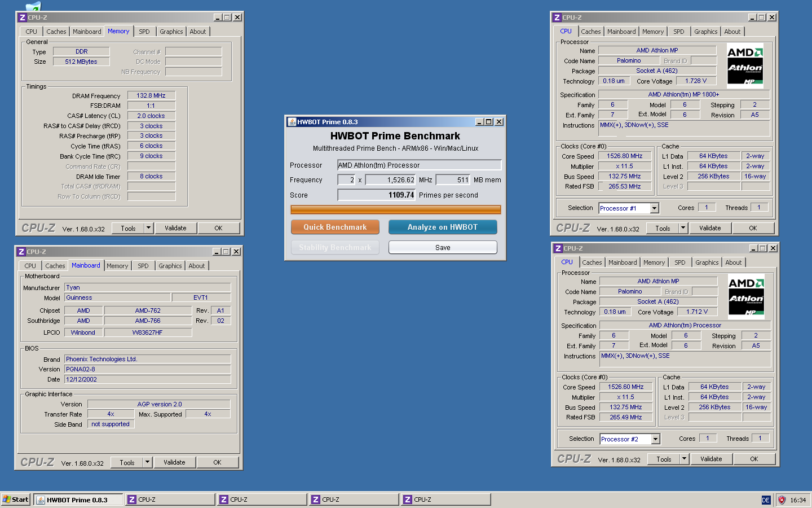The image size is (812, 508).
Task: Open the About tab in the Processor #1 window
Action: pos(732,32)
